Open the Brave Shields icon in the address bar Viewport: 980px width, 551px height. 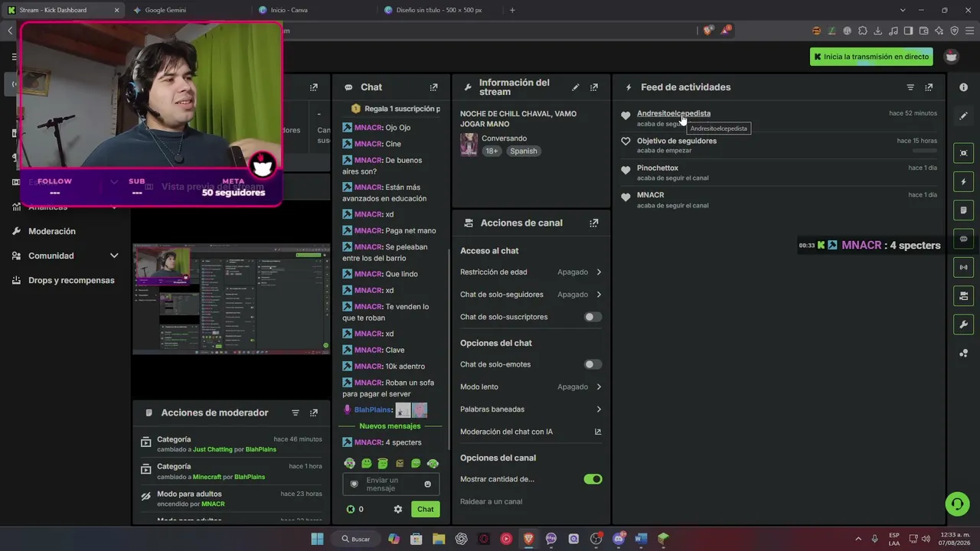click(708, 31)
